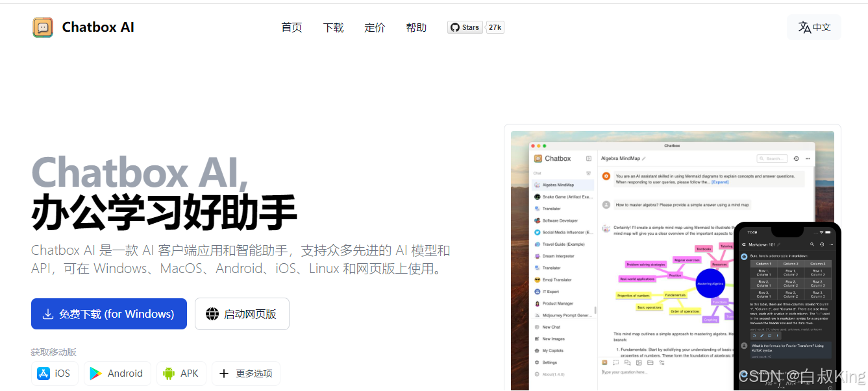
Task: Select the Android download with Google Play icon
Action: (x=117, y=373)
